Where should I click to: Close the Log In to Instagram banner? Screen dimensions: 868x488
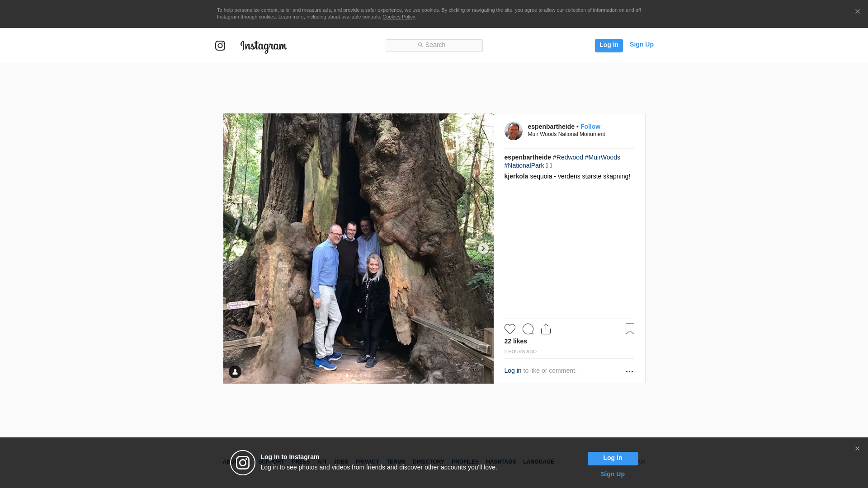pyautogui.click(x=857, y=449)
